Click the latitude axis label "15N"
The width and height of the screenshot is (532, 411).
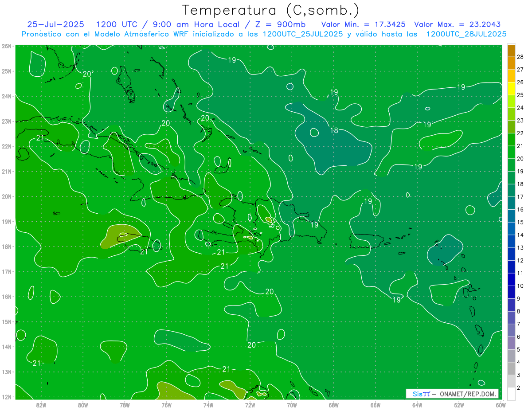point(6,321)
